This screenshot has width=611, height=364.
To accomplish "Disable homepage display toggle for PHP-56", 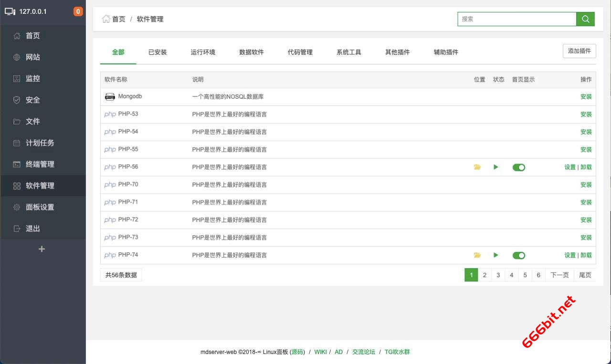I will point(519,167).
